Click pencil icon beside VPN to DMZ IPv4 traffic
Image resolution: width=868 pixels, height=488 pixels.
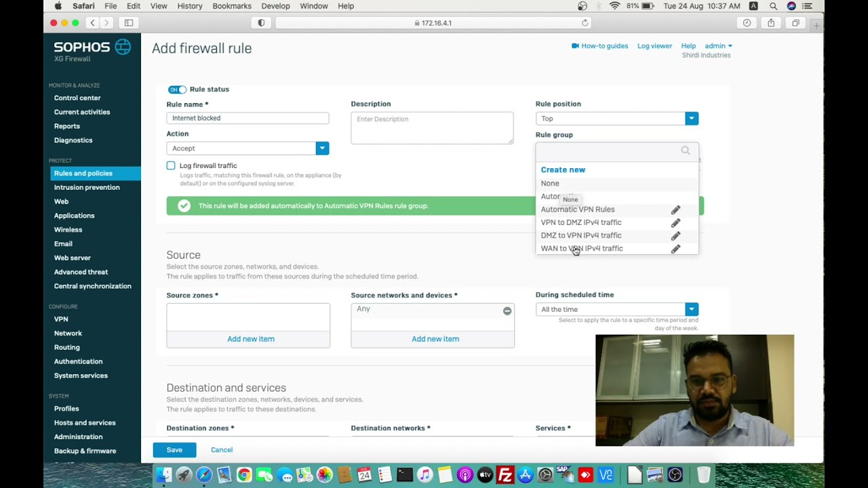click(675, 223)
